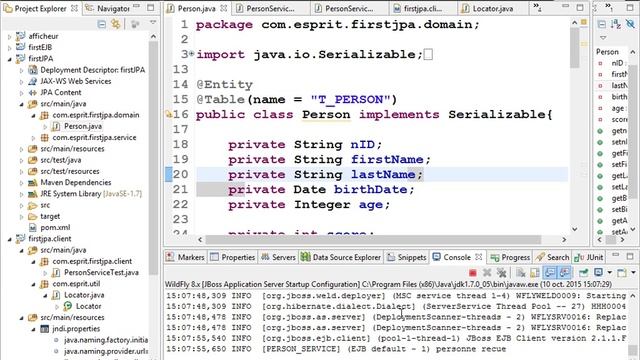Viewport: 640px width, 360px height.
Task: Open the Servers view tab
Action: (278, 257)
